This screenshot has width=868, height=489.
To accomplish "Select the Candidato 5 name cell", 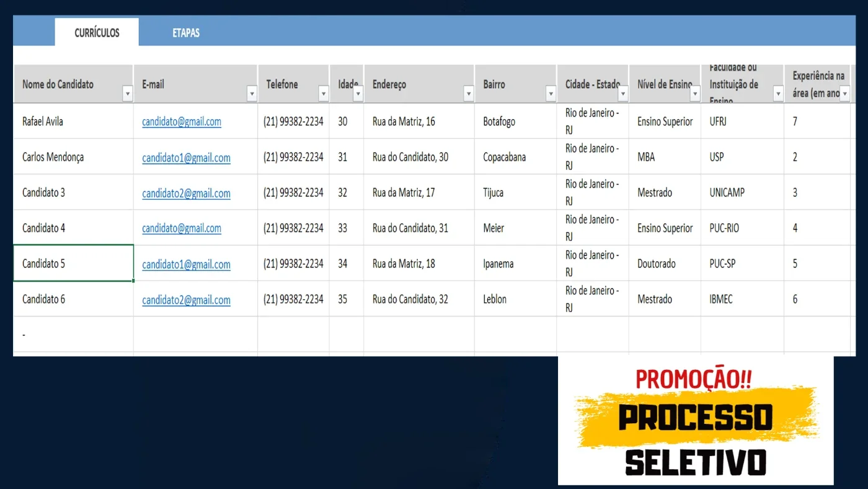I will (73, 263).
